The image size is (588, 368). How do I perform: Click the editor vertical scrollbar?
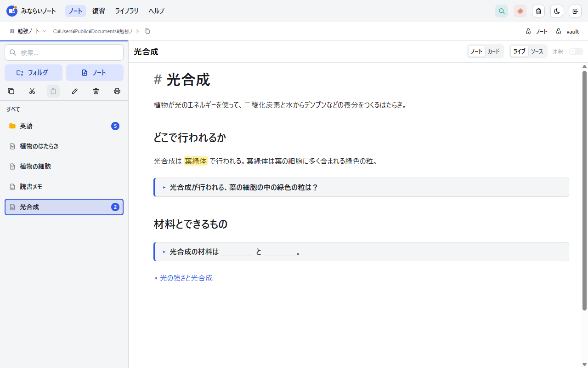(584, 190)
